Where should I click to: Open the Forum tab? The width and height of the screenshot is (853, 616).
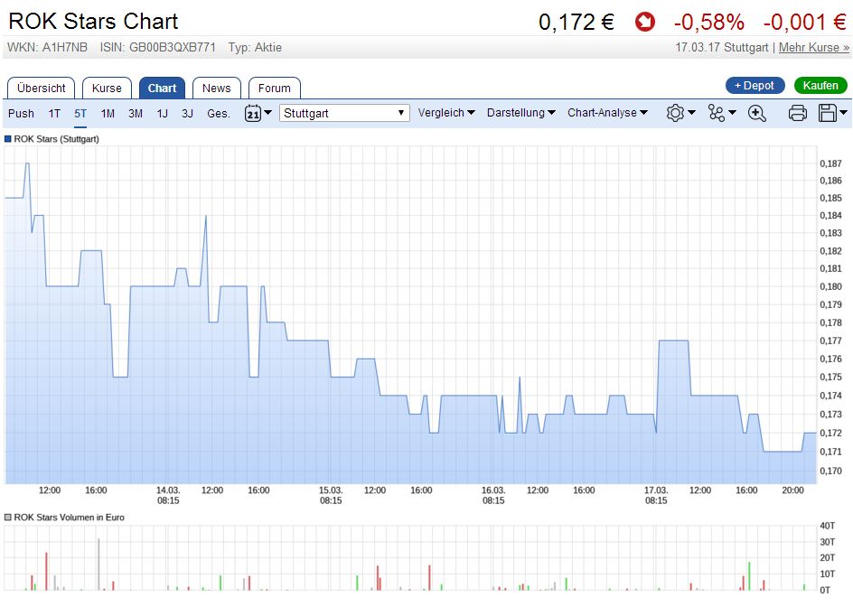point(274,89)
